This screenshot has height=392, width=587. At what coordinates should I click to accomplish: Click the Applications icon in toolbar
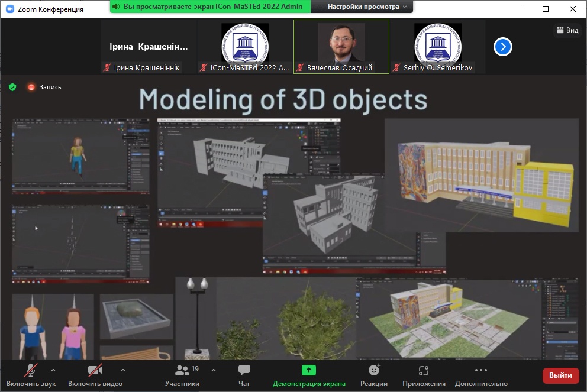click(x=423, y=371)
